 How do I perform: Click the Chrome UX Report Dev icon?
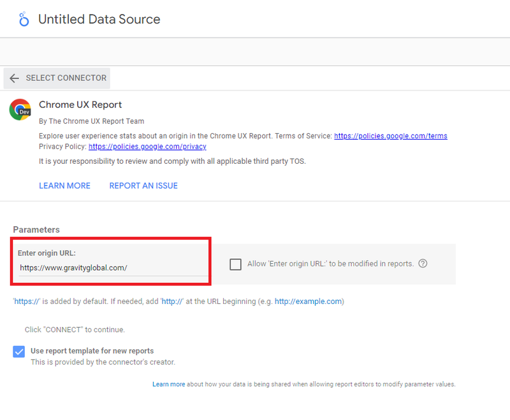pyautogui.click(x=20, y=110)
